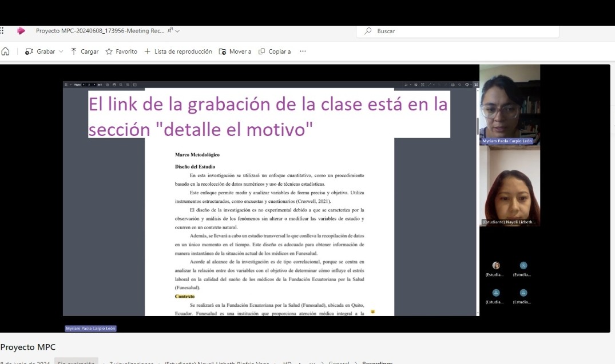Viewport: 615px width, 364px height.
Task: Click the Microsoft Stream logo
Action: coord(21,31)
